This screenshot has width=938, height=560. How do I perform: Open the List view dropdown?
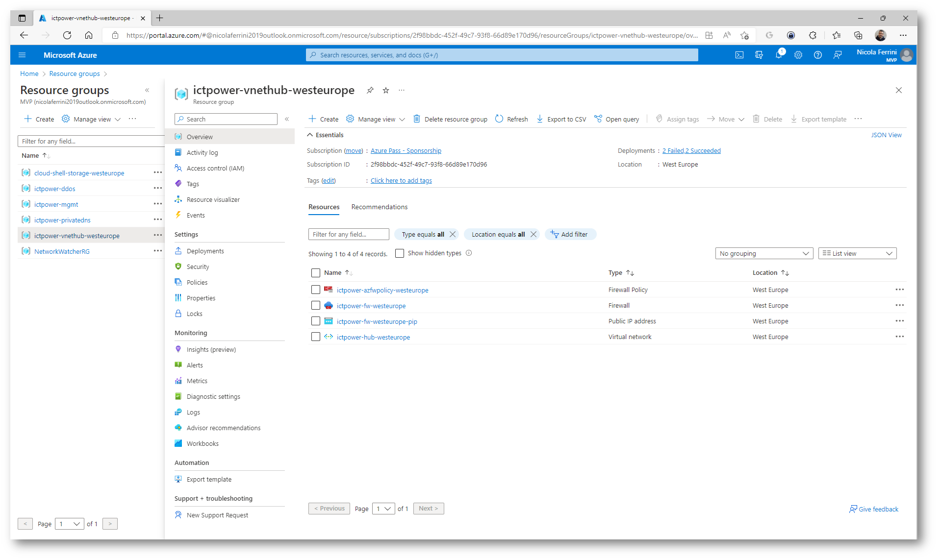pos(857,253)
